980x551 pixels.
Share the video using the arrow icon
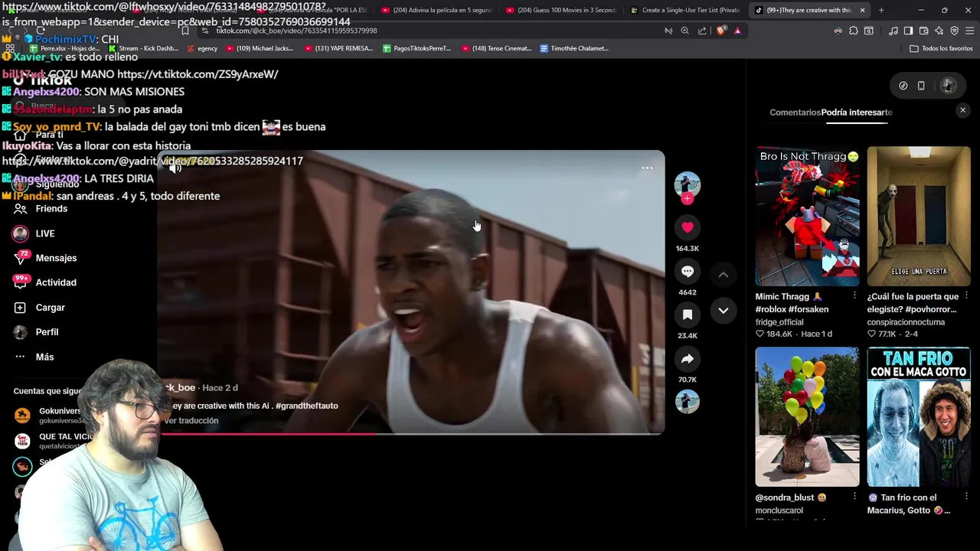point(688,359)
